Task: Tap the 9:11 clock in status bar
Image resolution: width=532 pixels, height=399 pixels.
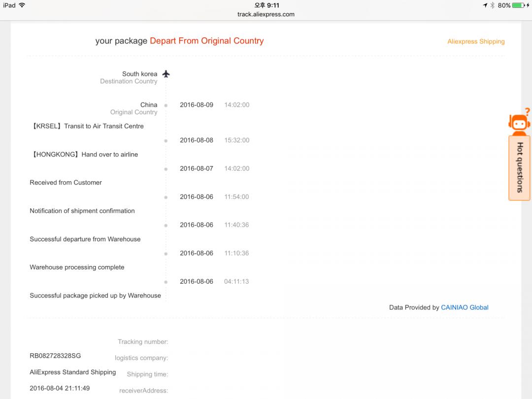Action: coord(266,5)
